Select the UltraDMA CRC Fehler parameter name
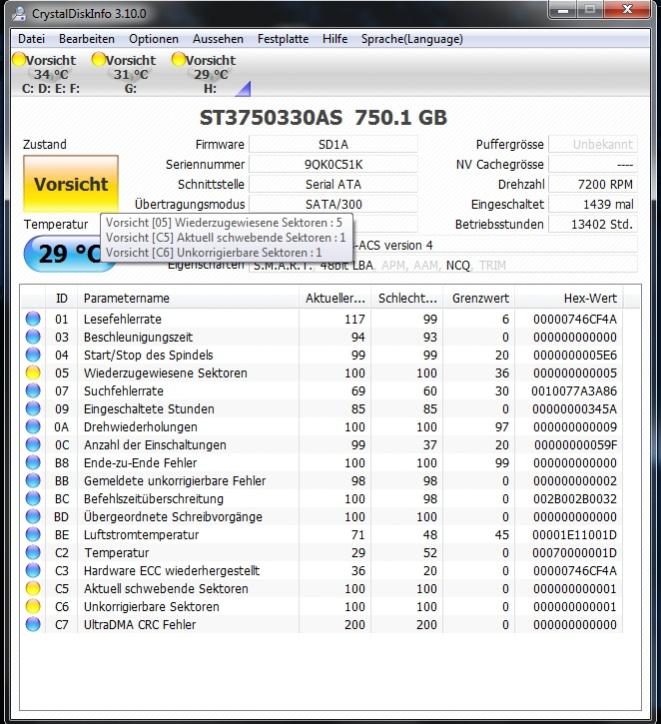 (140, 625)
